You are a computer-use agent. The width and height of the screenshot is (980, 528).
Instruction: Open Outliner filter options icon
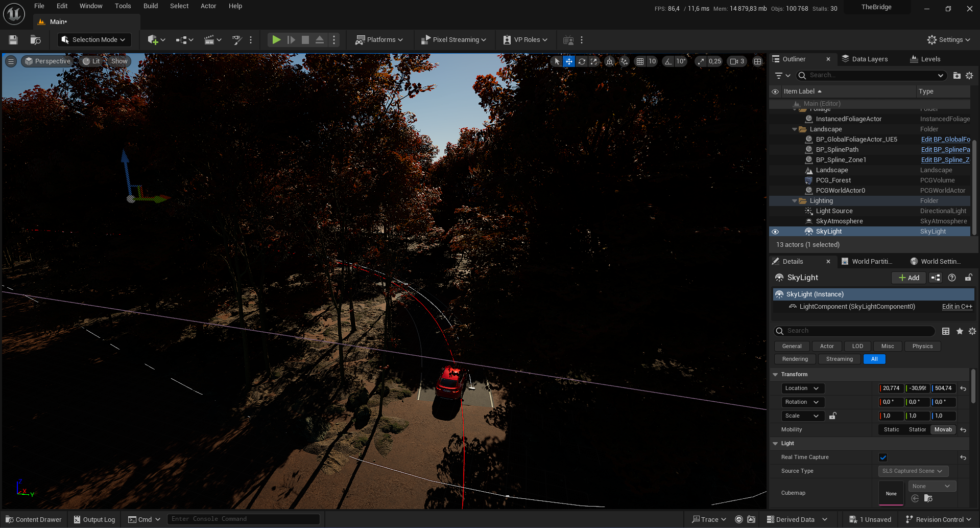pyautogui.click(x=782, y=76)
